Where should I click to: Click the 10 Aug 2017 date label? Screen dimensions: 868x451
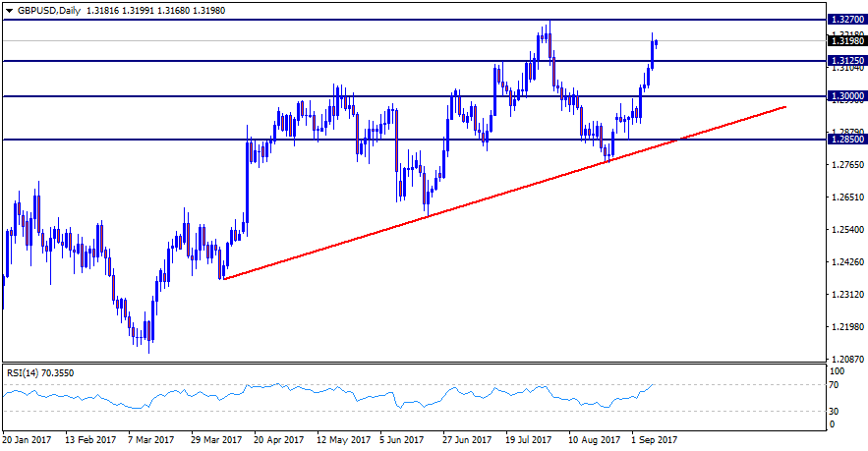[596, 441]
